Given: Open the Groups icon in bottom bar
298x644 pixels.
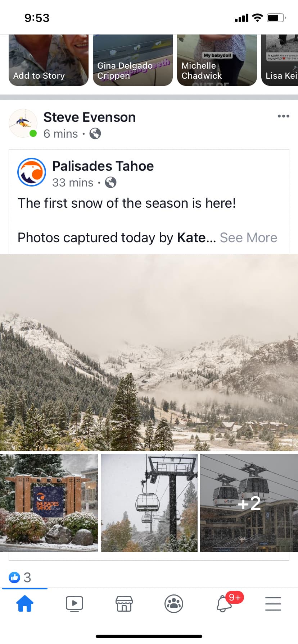Looking at the screenshot, I should pos(174,604).
